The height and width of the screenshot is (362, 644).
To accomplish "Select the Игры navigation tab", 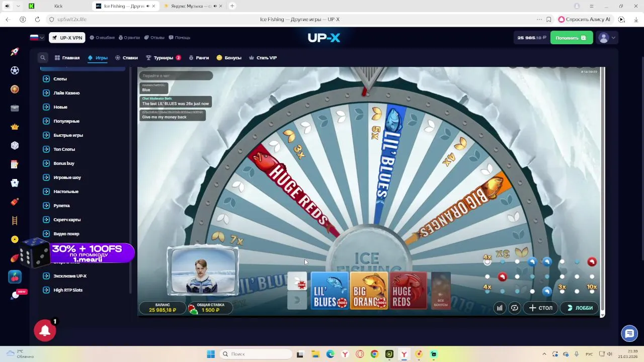I will [x=98, y=58].
